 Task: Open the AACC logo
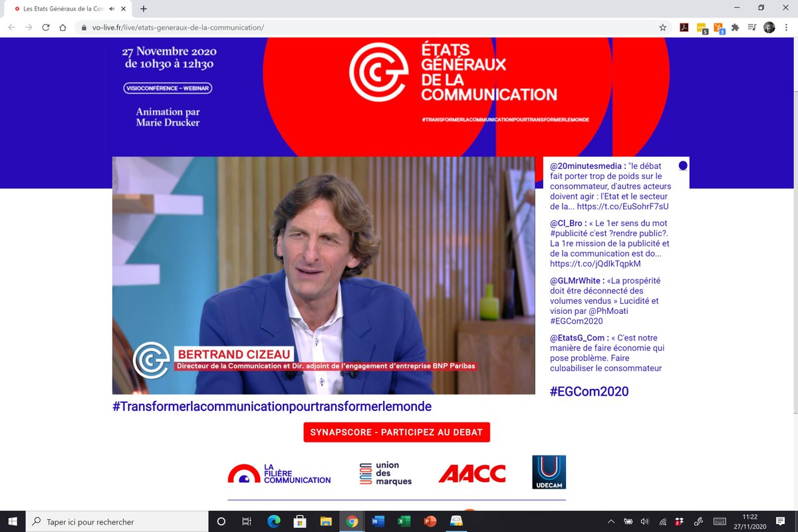(472, 473)
